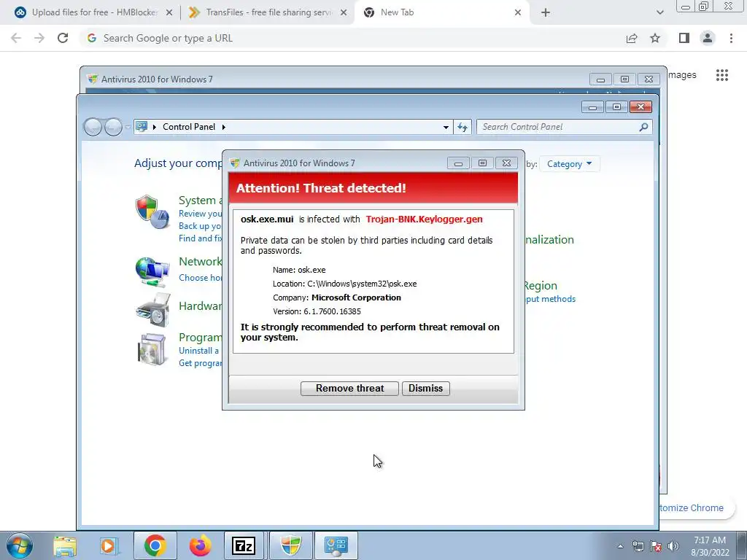Open the clock showing 7:17 AM
The image size is (747, 560).
(710, 546)
